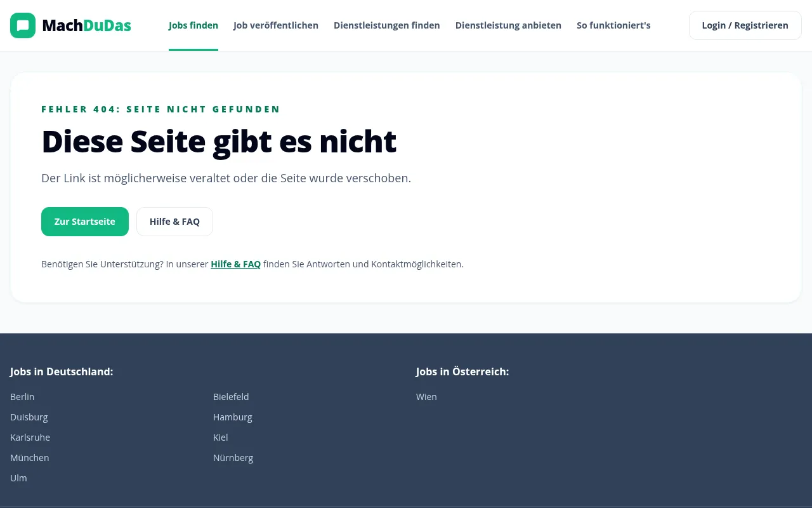Open jobs in Berlin
The image size is (812, 508).
click(x=22, y=397)
